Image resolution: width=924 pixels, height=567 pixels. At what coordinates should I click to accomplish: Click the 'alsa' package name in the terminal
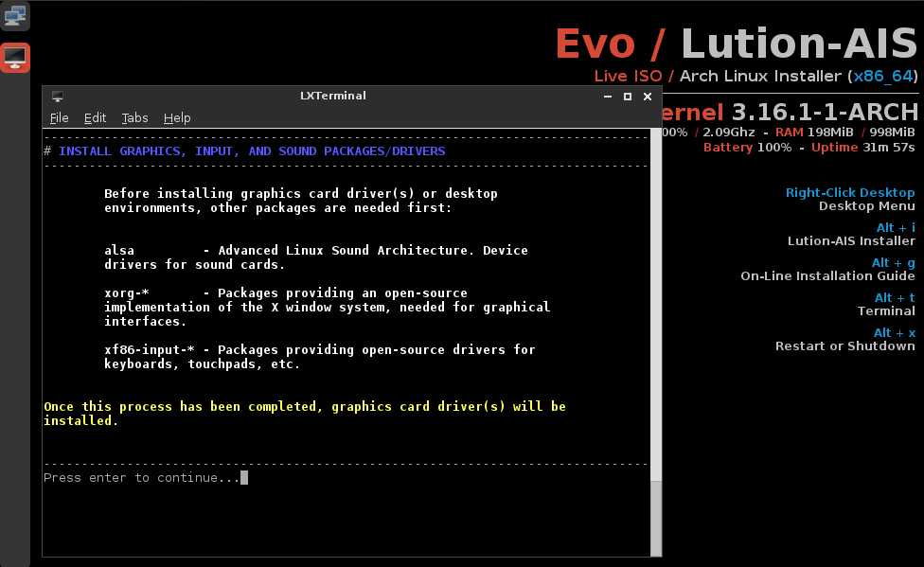(119, 251)
